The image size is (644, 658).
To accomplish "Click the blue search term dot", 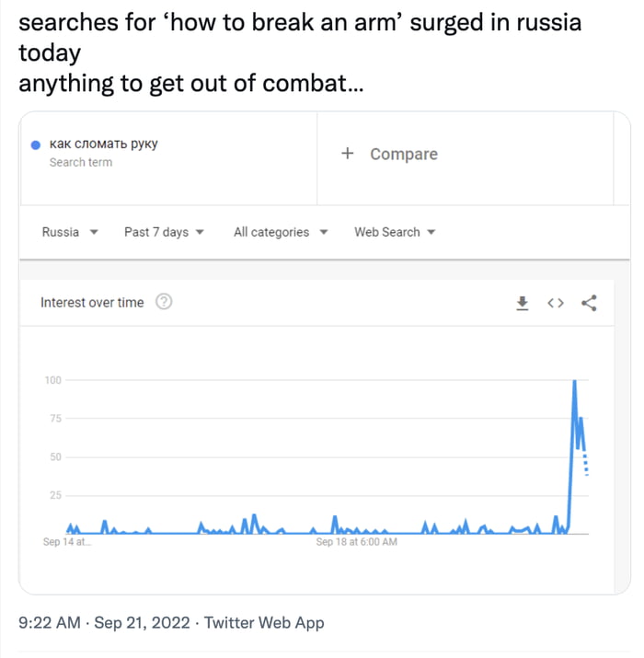I will click(35, 144).
